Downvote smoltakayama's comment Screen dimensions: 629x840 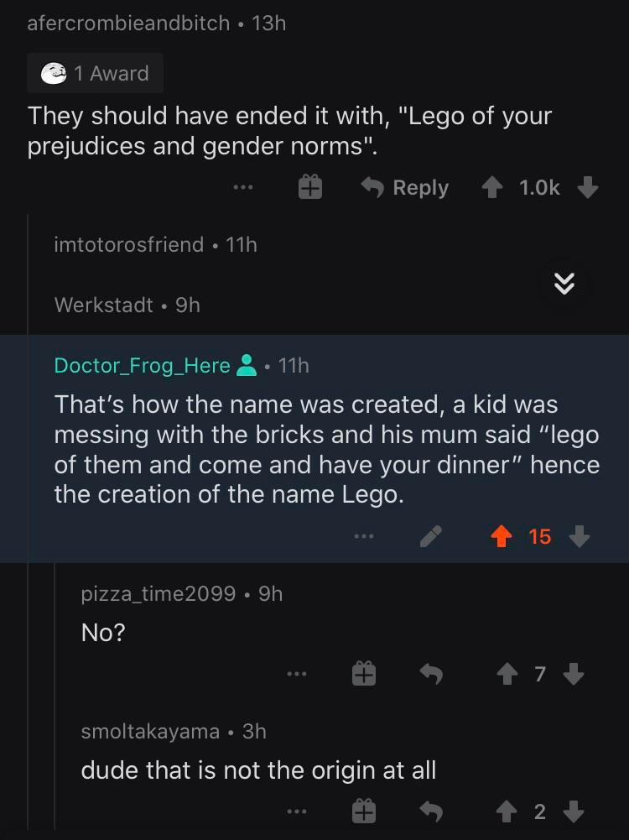click(x=574, y=811)
